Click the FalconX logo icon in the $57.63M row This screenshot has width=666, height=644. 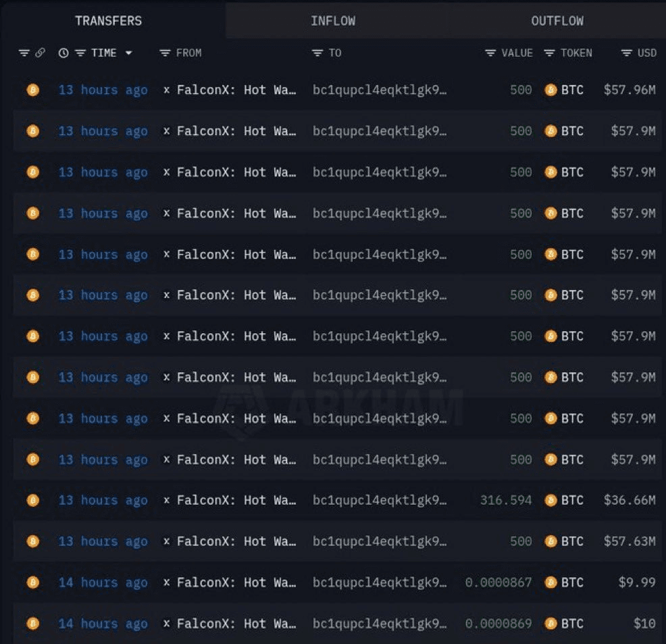click(x=166, y=542)
